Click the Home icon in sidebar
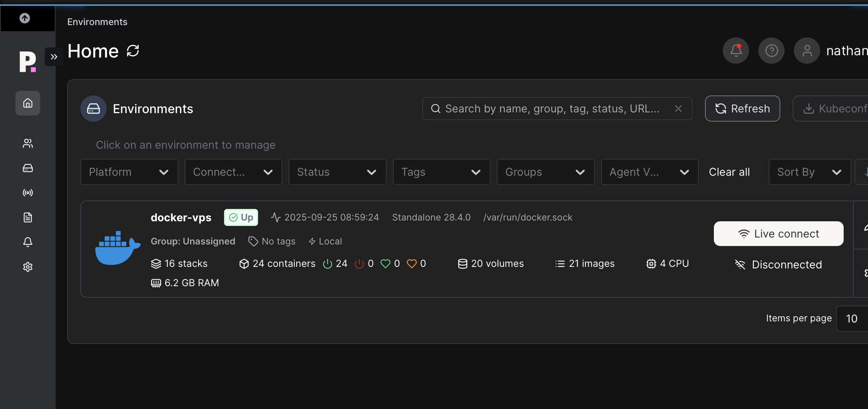868x409 pixels. tap(28, 103)
